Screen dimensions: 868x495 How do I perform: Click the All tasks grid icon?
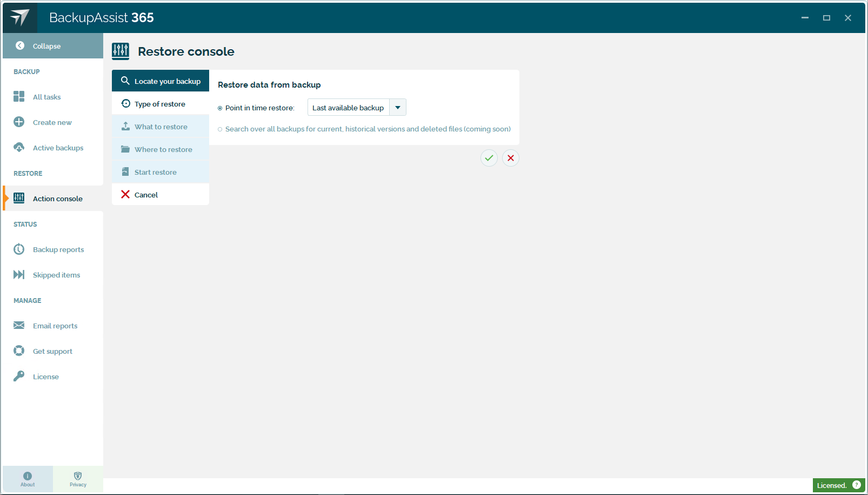click(x=19, y=97)
